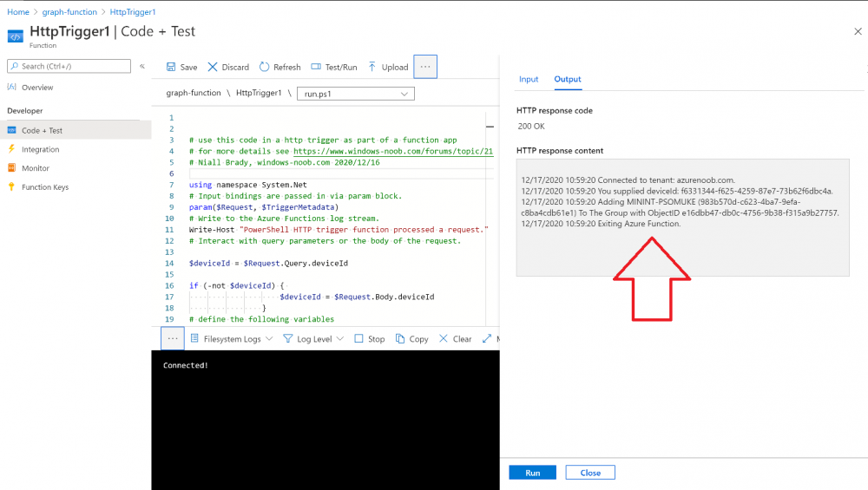868x490 pixels.
Task: Collapse the left sidebar with the chevron
Action: tap(142, 66)
